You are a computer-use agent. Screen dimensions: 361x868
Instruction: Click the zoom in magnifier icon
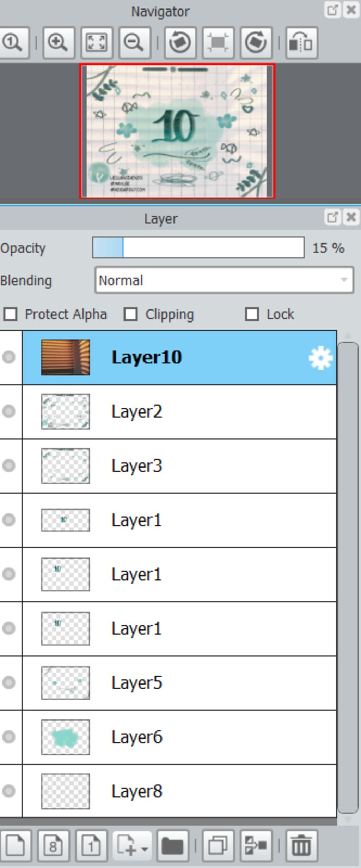[59, 43]
